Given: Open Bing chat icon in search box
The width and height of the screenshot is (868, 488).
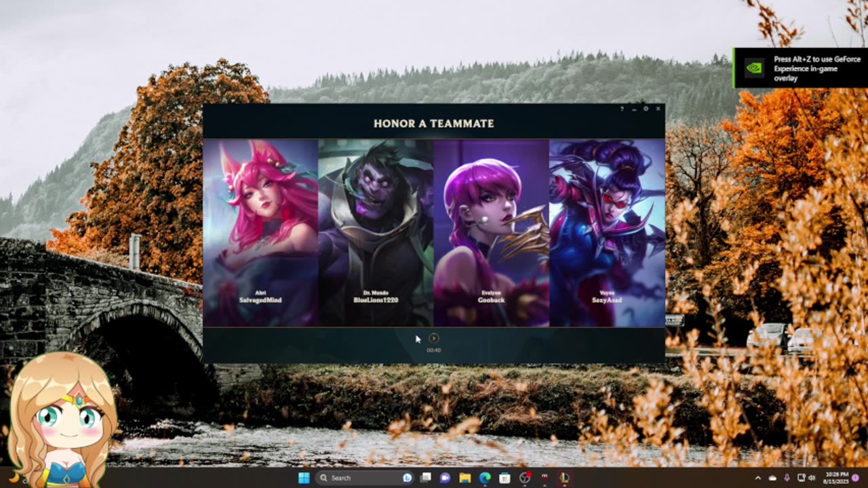Looking at the screenshot, I should point(407,478).
